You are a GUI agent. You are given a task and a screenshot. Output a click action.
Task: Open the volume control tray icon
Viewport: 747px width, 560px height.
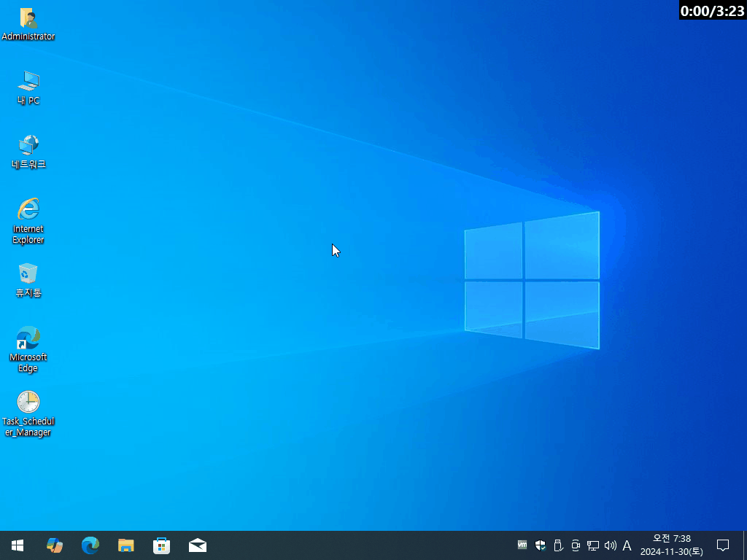(610, 545)
